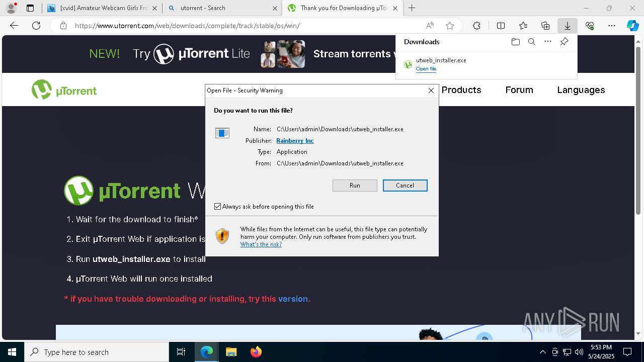Click the Windows Start button

[x=12, y=352]
